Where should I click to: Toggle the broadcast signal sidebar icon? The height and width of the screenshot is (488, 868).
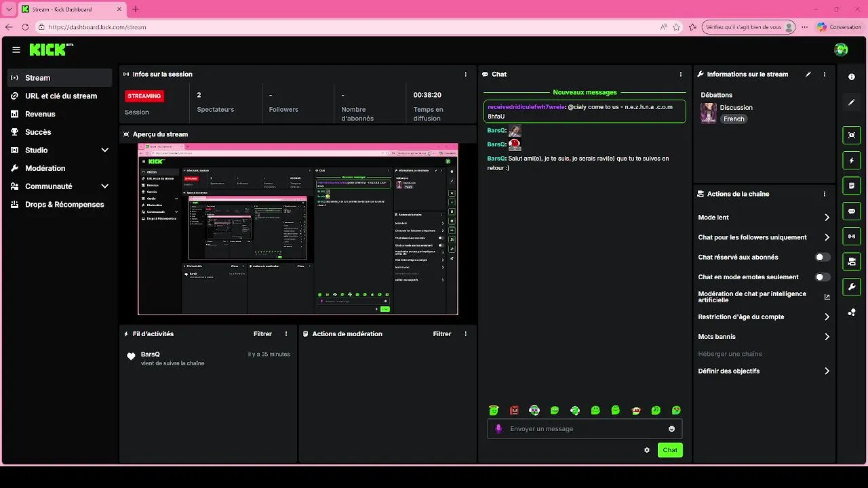click(x=852, y=237)
